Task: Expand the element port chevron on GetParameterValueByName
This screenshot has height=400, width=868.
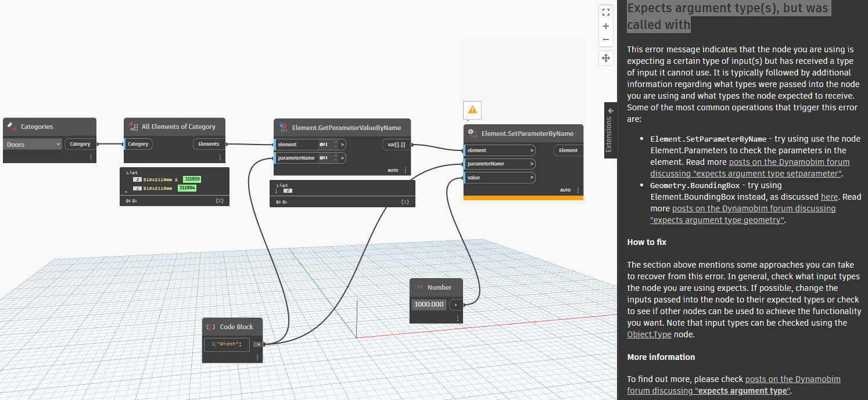Action: (x=343, y=145)
